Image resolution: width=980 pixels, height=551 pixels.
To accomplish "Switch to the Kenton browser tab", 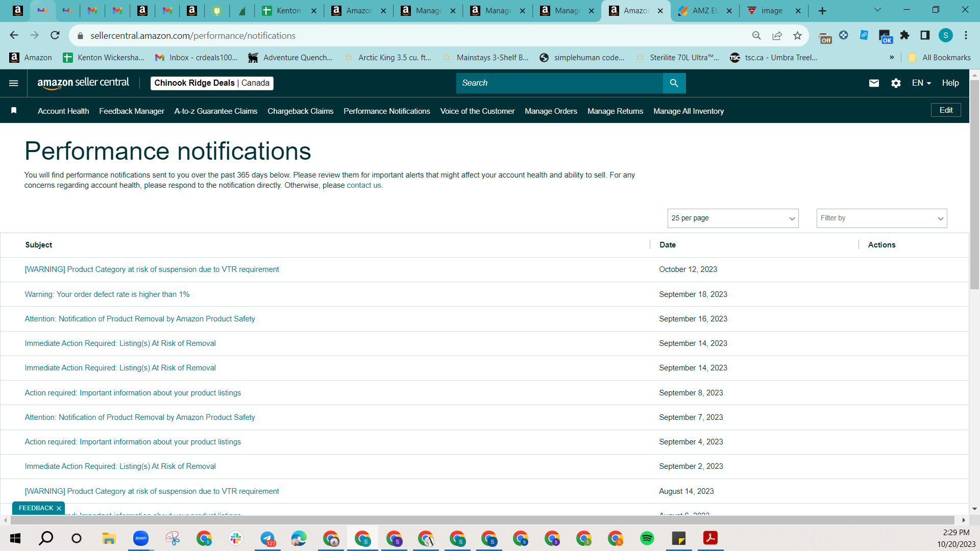I will pyautogui.click(x=289, y=11).
